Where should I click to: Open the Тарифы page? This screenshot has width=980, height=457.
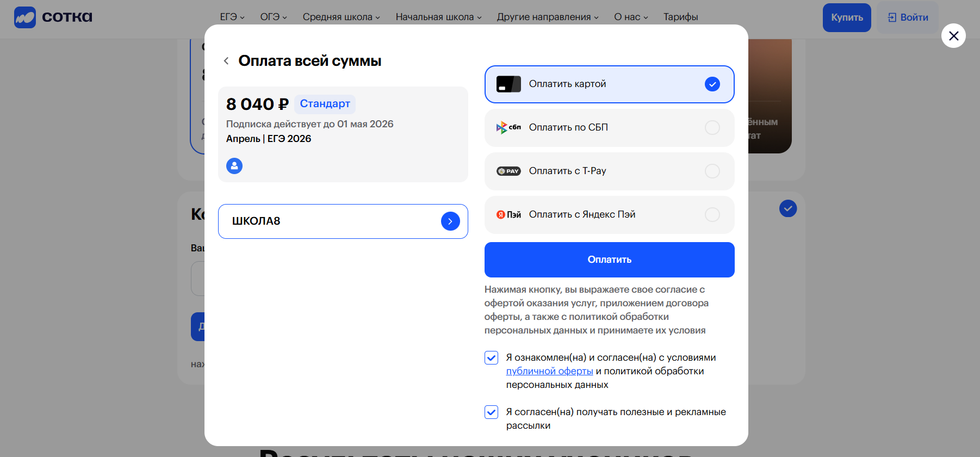pos(680,17)
